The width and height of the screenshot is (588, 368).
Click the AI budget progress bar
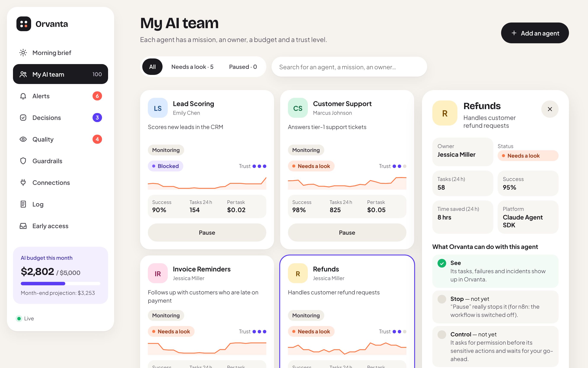[61, 283]
